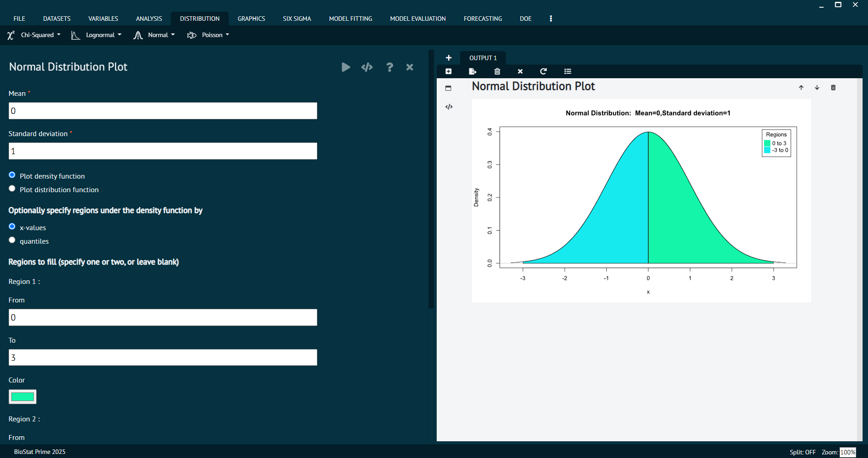Open the DATASETS menu tab
The height and width of the screenshot is (458, 868).
tap(57, 19)
